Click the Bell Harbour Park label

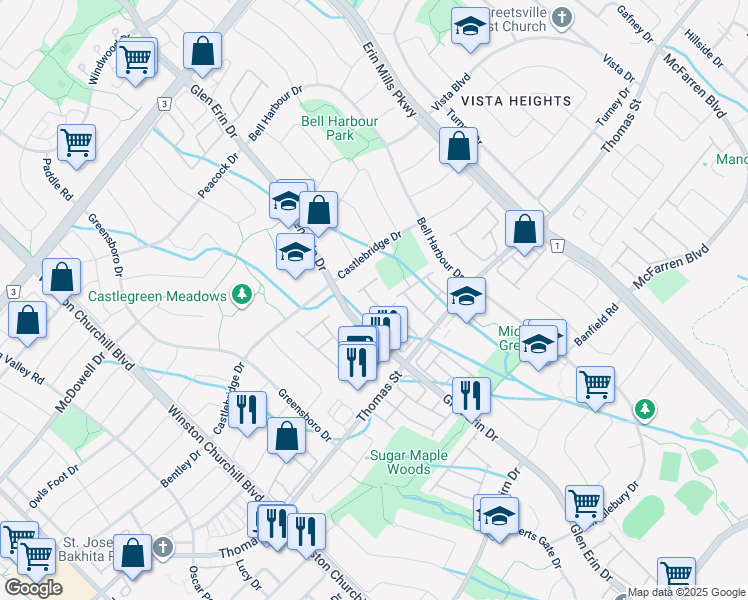point(341,127)
